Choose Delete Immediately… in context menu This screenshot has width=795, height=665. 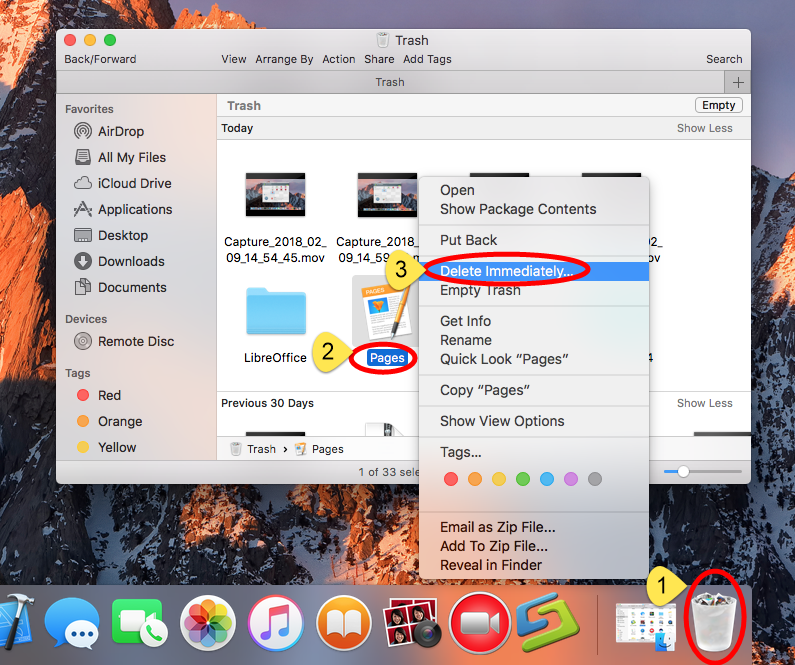click(534, 271)
